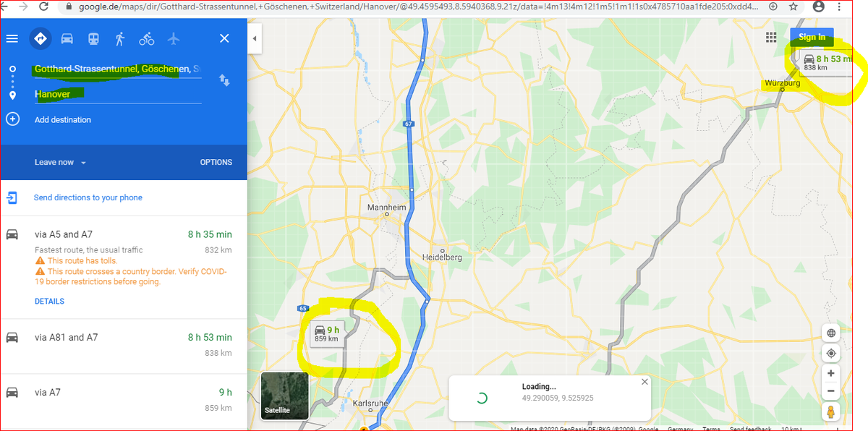
Task: Click car icon for A81 and A7 route
Action: pos(12,338)
